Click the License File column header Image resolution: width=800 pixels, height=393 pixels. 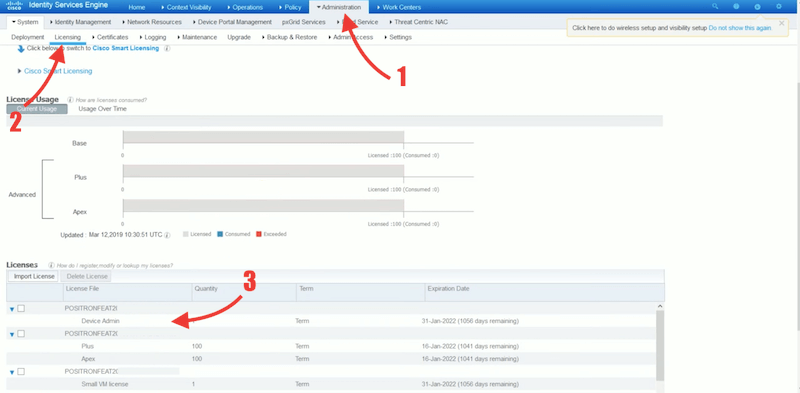[x=127, y=292]
